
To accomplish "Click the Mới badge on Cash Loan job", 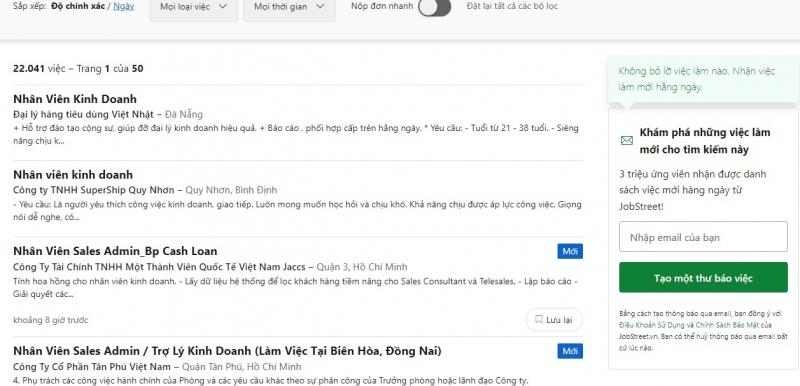I will pyautogui.click(x=570, y=251).
